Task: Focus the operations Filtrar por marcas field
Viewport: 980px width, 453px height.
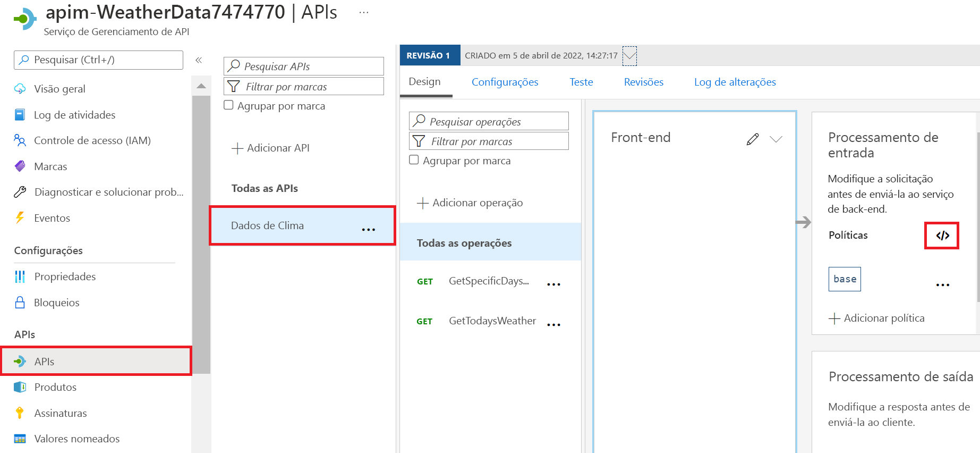Action: [x=489, y=141]
